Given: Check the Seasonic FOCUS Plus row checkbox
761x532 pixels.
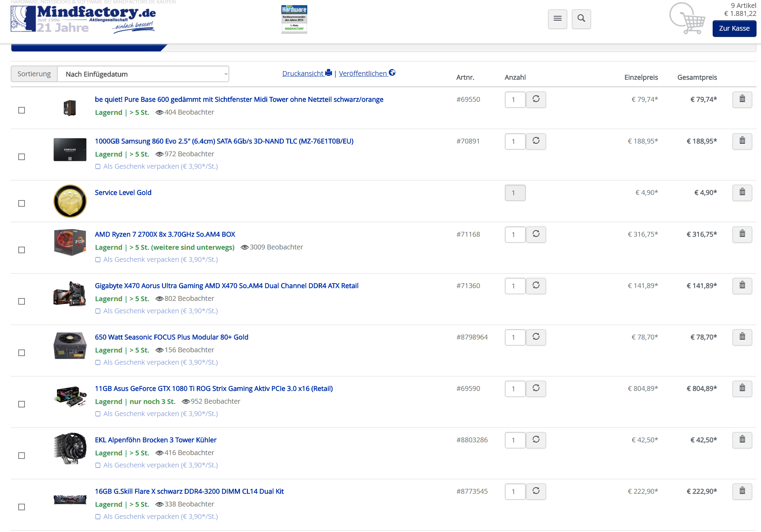Looking at the screenshot, I should (21, 353).
